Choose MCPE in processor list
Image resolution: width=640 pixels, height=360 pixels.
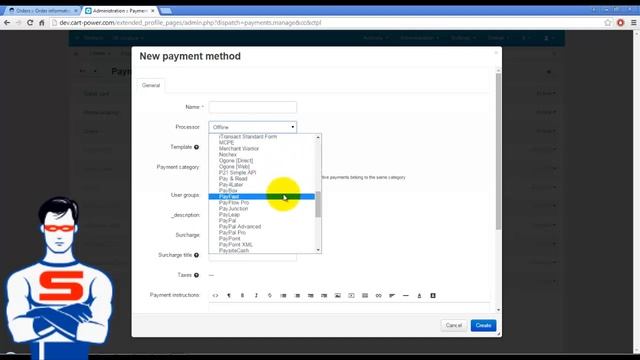coord(227,143)
